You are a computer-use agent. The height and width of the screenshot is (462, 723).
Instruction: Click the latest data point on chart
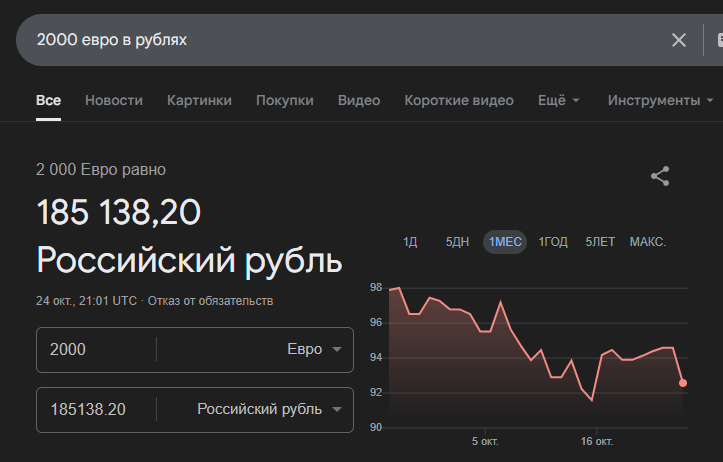pos(683,383)
